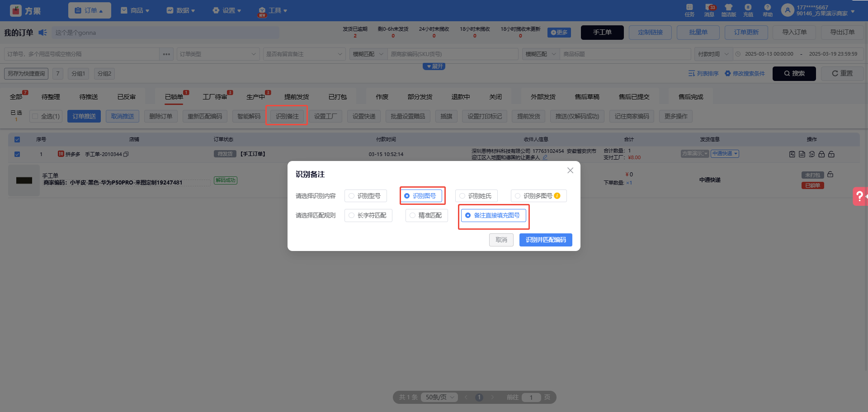Open the 中通快递 courier dropdown

[724, 154]
